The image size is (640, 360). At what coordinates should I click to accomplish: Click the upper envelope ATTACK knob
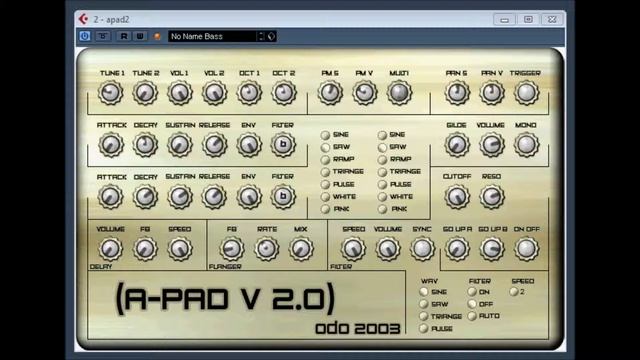pos(111,145)
